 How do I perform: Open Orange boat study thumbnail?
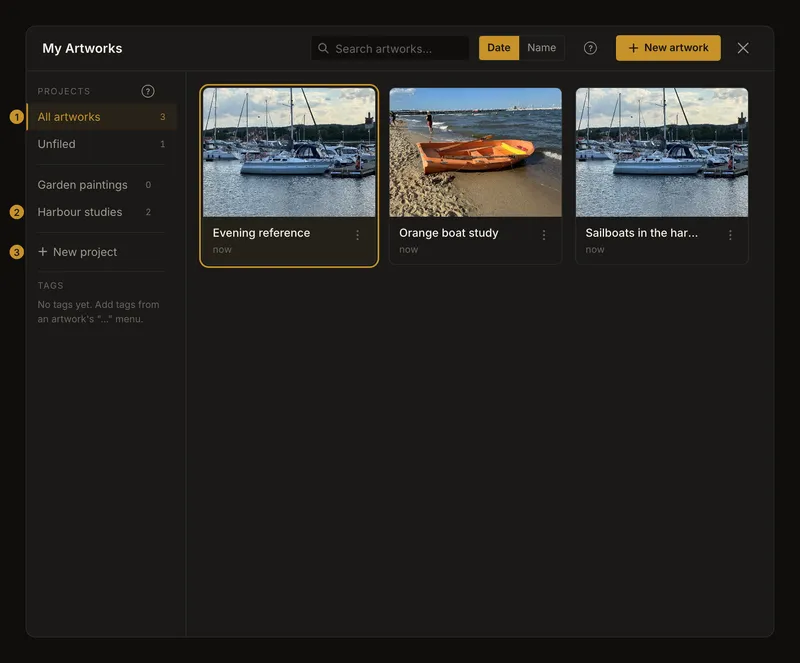pyautogui.click(x=476, y=152)
